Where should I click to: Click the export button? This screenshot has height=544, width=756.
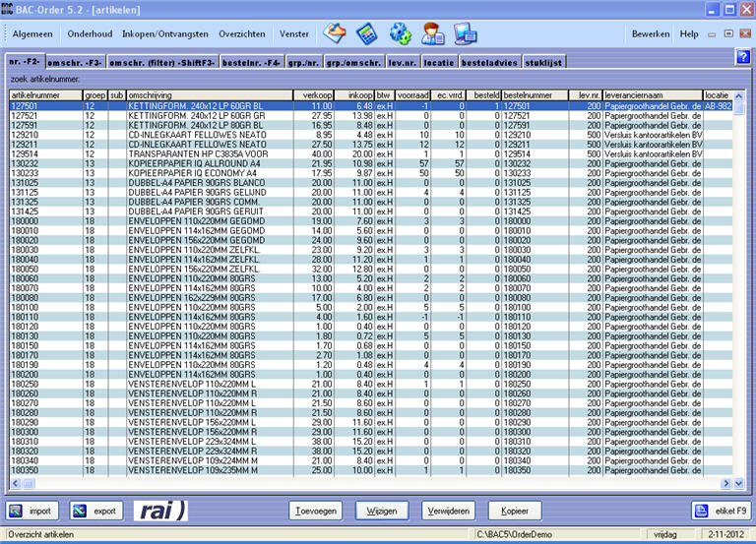click(x=94, y=511)
